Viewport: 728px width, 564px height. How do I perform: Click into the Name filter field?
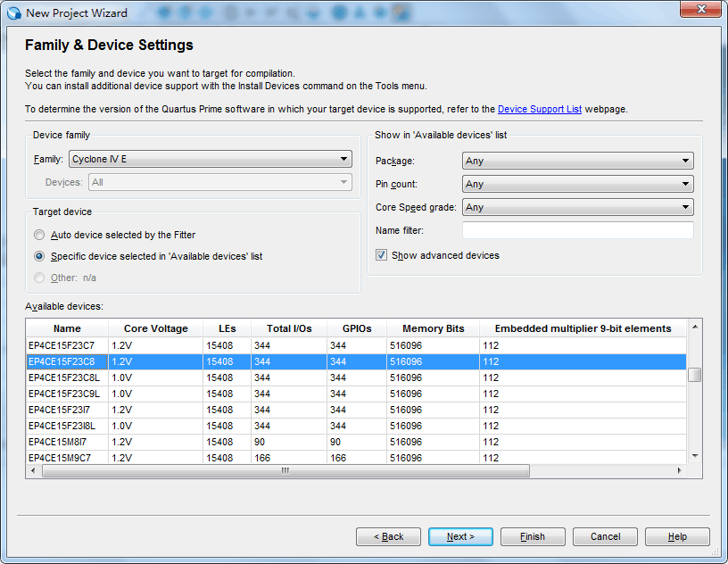click(x=577, y=230)
